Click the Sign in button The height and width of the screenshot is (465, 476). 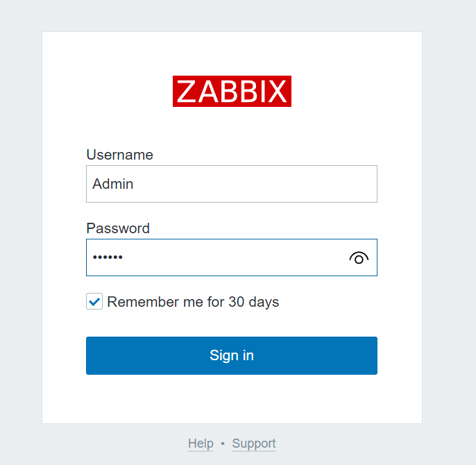click(x=232, y=355)
